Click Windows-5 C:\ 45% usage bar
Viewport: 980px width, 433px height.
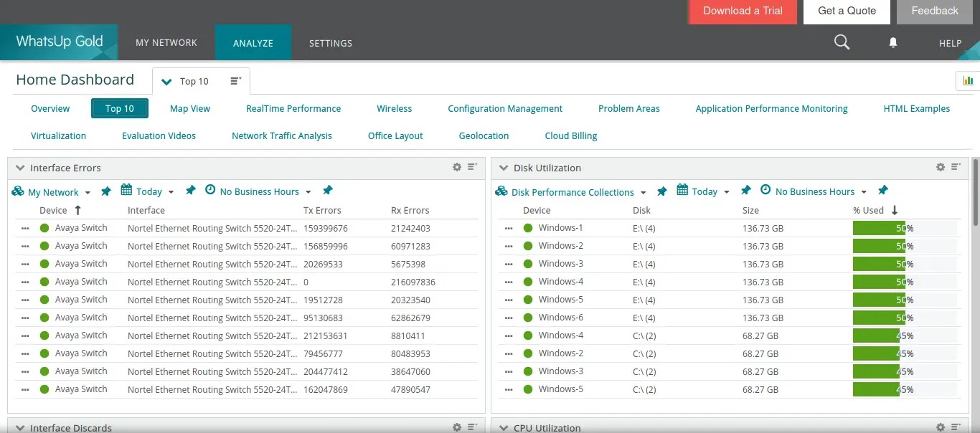tap(905, 389)
